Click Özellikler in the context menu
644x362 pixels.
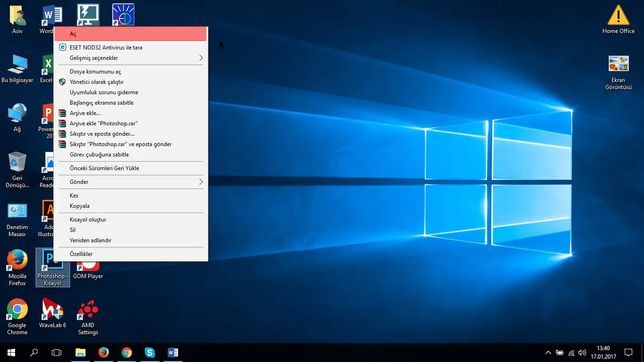(81, 254)
